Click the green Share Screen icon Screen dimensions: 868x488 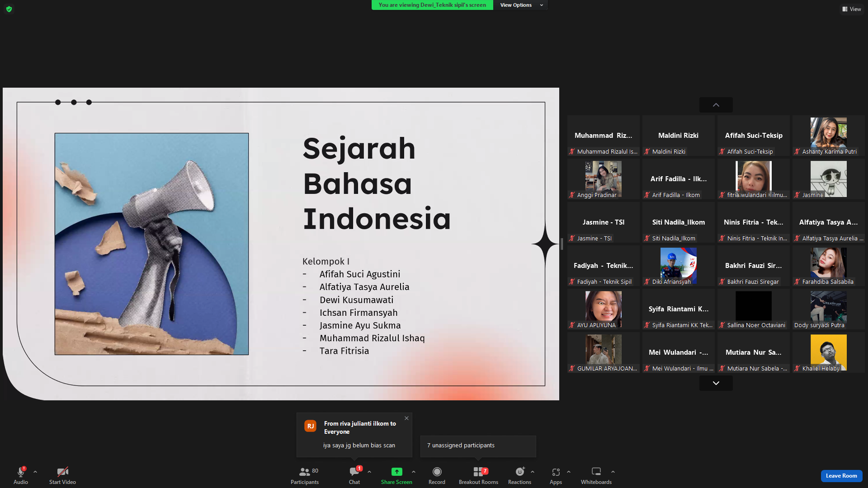point(396,472)
